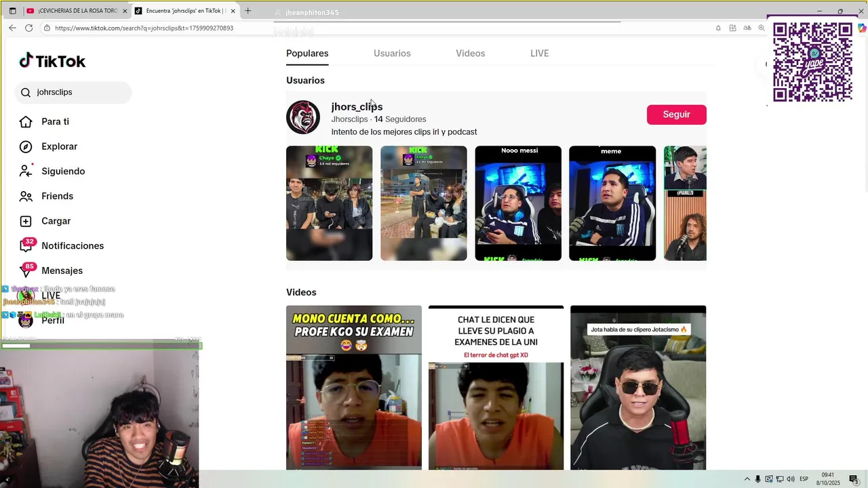Open Siguiendo feed
Screen dimensions: 868x488
tap(63, 171)
